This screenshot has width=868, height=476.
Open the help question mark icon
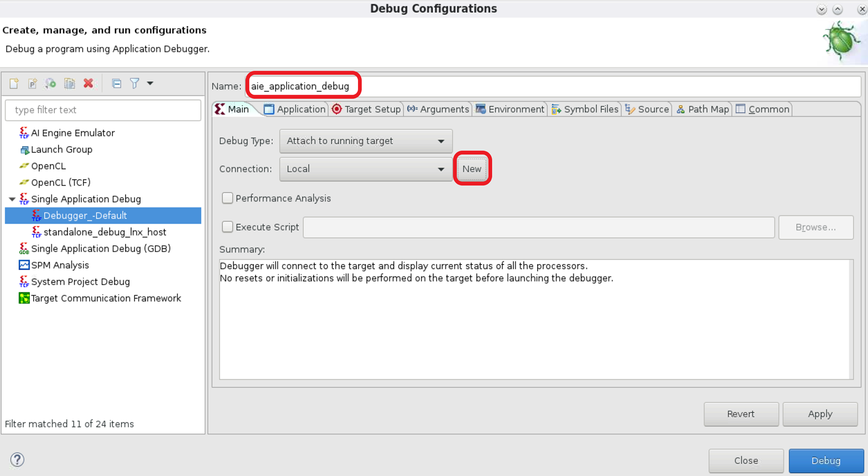point(17,459)
